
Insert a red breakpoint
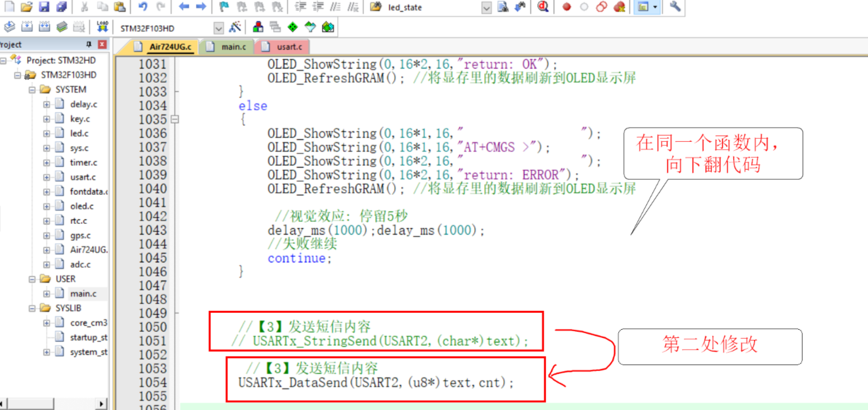(567, 7)
